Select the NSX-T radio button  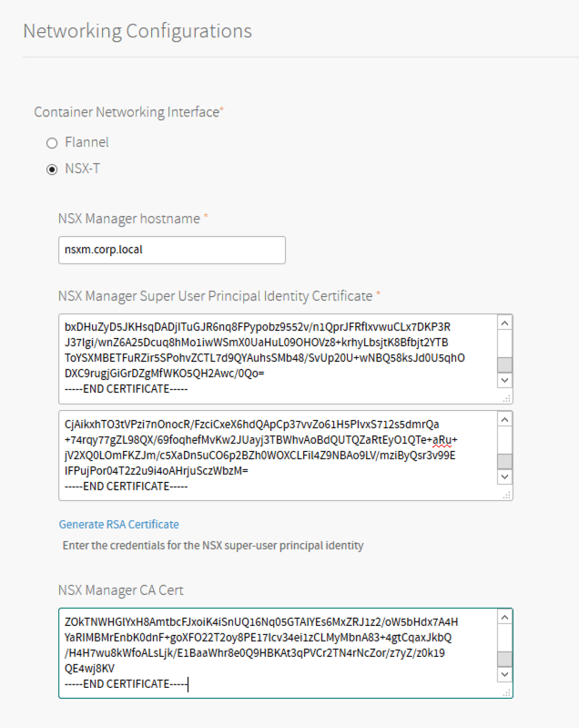coord(52,169)
